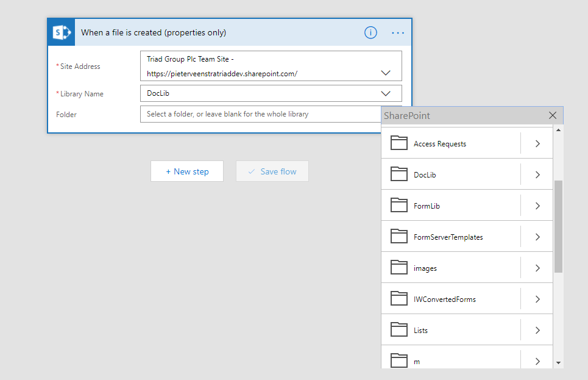Select the m folder name
This screenshot has height=380, width=588.
(417, 362)
